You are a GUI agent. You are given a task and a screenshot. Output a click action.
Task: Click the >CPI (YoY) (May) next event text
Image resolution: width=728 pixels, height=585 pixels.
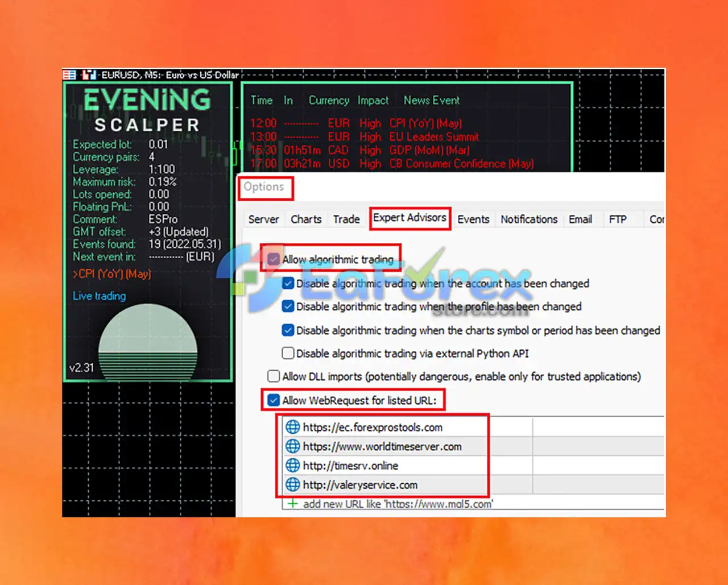[112, 274]
